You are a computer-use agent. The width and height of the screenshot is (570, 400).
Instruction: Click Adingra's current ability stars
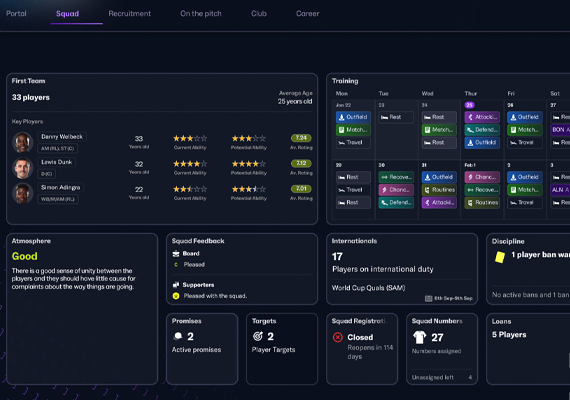190,189
